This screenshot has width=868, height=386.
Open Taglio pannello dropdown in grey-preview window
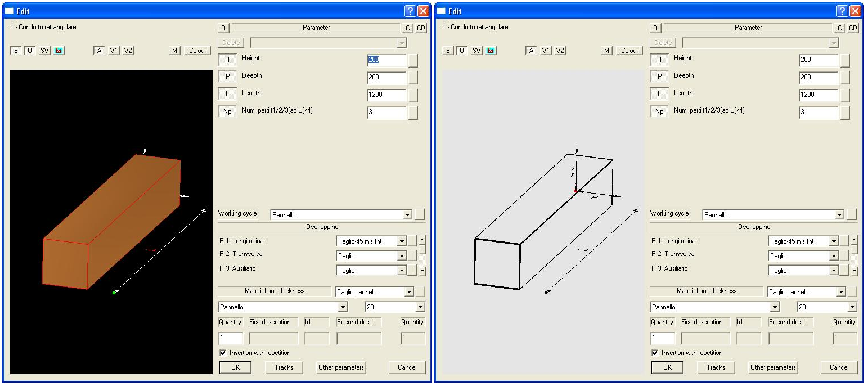[841, 292]
